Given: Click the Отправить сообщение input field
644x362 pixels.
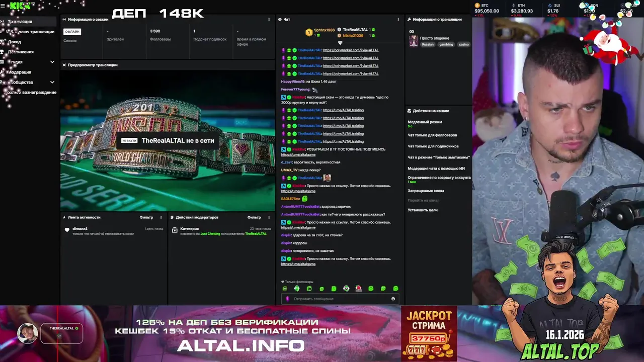Looking at the screenshot, I should click(340, 299).
